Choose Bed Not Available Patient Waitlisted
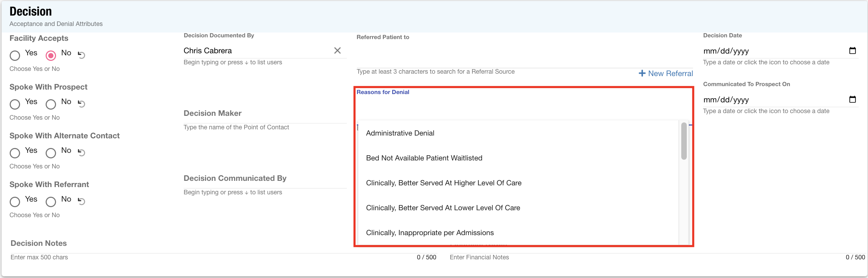Viewport: 868px width, 278px height. (424, 158)
